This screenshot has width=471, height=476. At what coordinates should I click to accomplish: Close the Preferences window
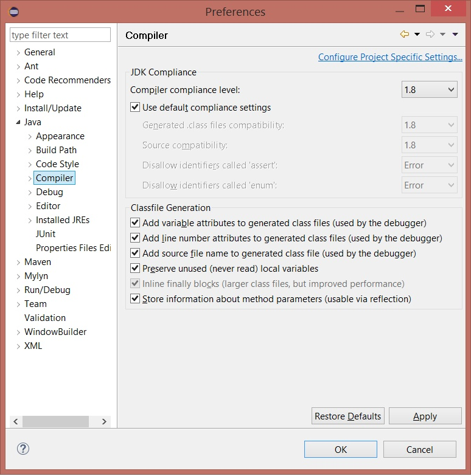(448, 9)
